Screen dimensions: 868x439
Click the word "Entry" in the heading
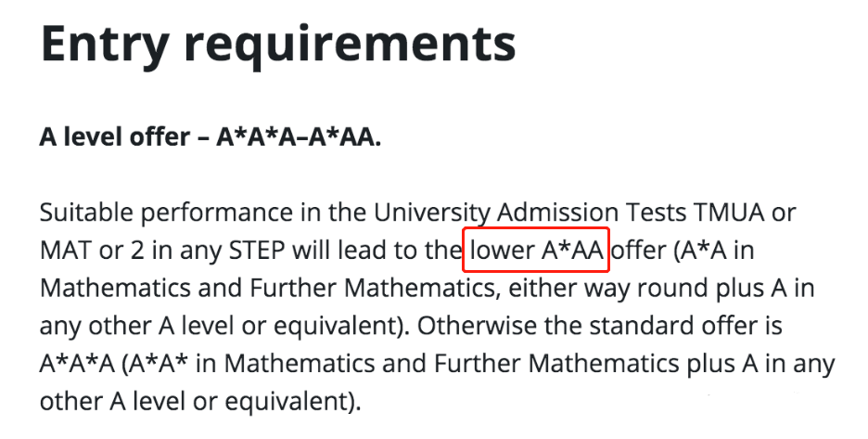(105, 44)
